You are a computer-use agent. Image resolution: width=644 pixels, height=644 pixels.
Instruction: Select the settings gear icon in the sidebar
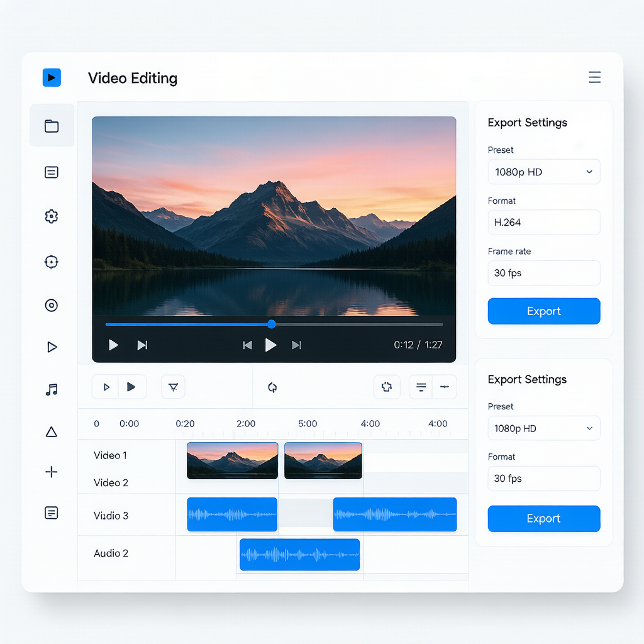point(52,216)
